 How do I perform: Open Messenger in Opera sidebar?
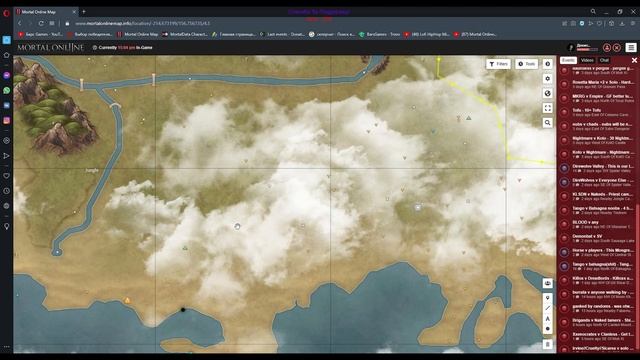pyautogui.click(x=7, y=75)
